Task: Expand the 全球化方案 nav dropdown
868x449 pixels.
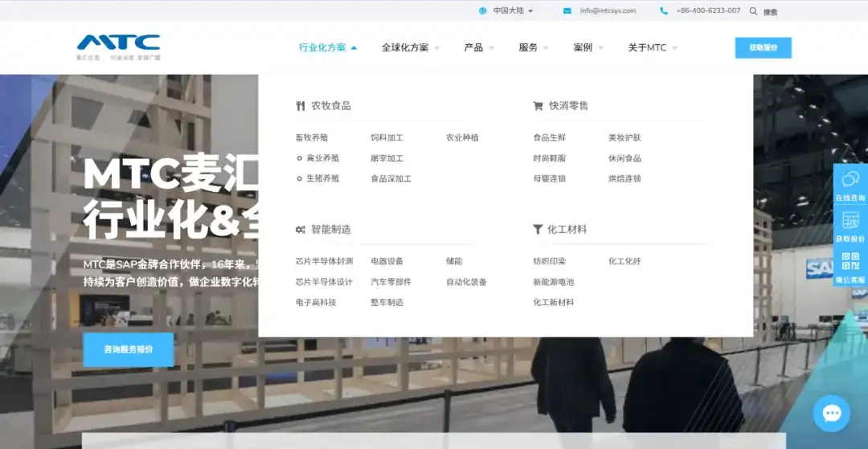Action: pyautogui.click(x=410, y=47)
